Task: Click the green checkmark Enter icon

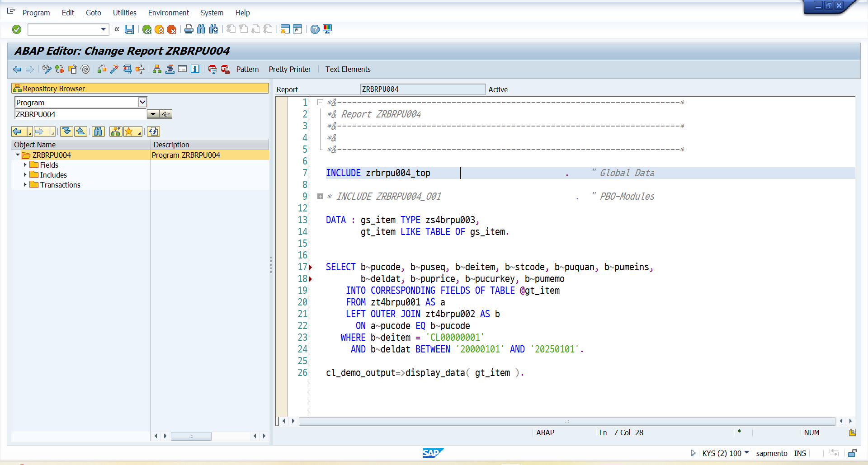Action: coord(17,29)
